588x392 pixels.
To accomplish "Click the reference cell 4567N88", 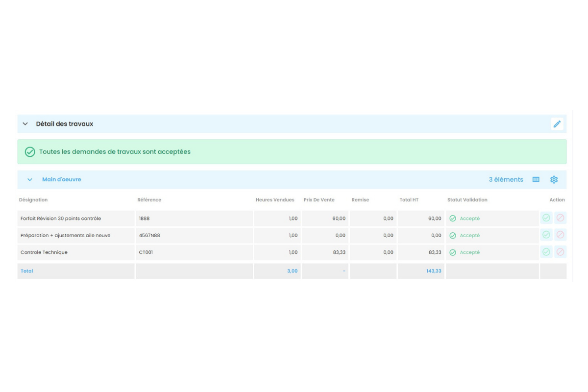I will [x=195, y=235].
